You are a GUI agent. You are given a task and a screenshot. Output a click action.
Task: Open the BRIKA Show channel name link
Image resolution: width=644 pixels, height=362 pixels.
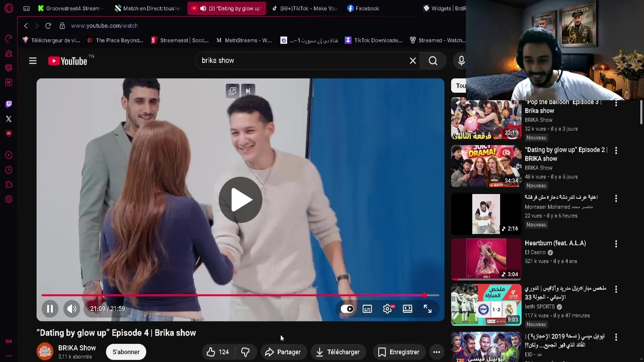77,348
